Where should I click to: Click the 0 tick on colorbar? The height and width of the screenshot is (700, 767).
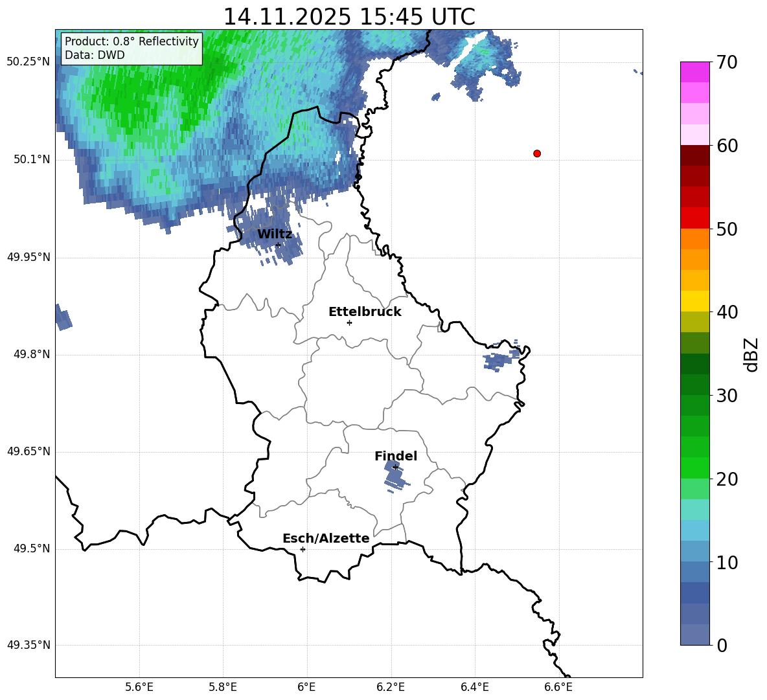[722, 645]
